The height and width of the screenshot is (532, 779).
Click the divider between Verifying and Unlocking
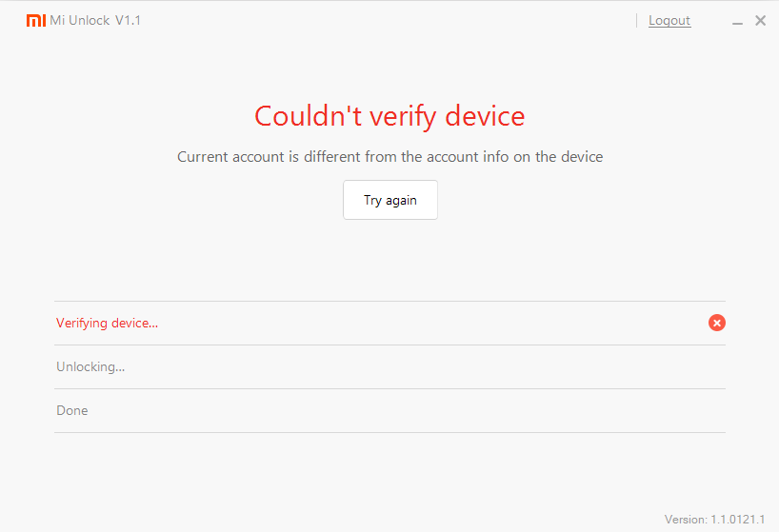[389, 345]
